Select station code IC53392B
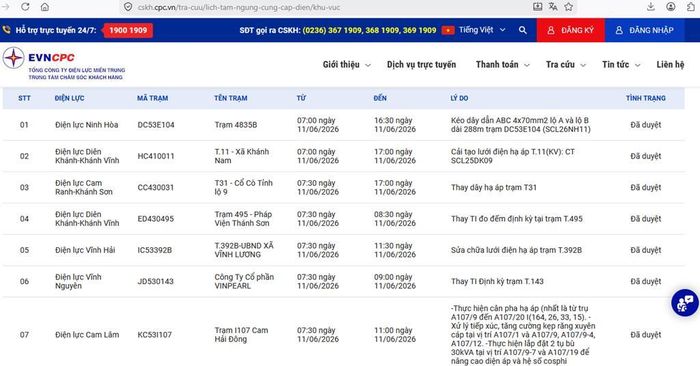The width and height of the screenshot is (700, 366). coord(154,250)
